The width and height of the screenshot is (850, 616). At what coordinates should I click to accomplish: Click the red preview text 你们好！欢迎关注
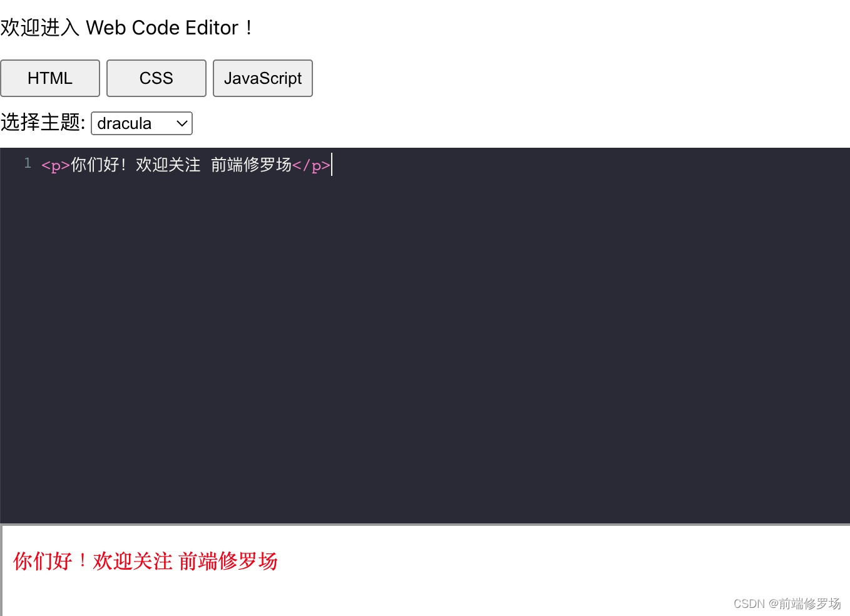(93, 561)
